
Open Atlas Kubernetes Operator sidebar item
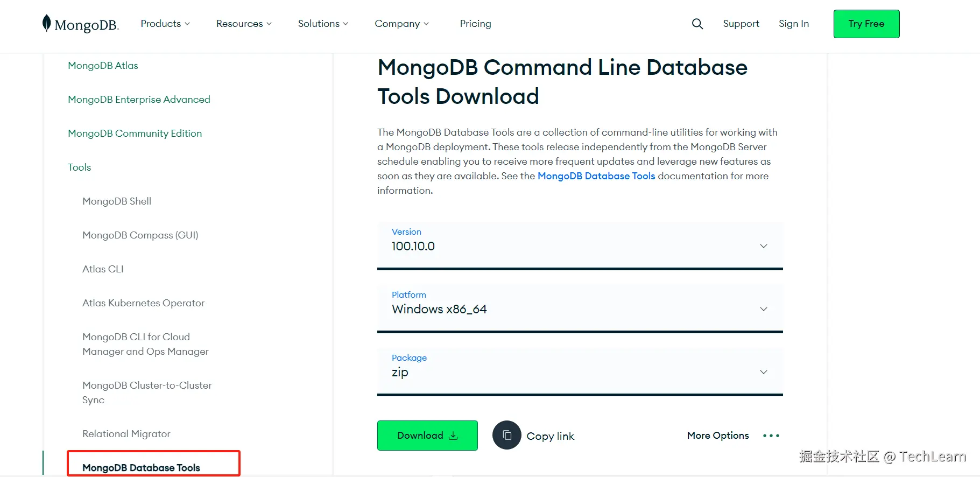tap(143, 303)
